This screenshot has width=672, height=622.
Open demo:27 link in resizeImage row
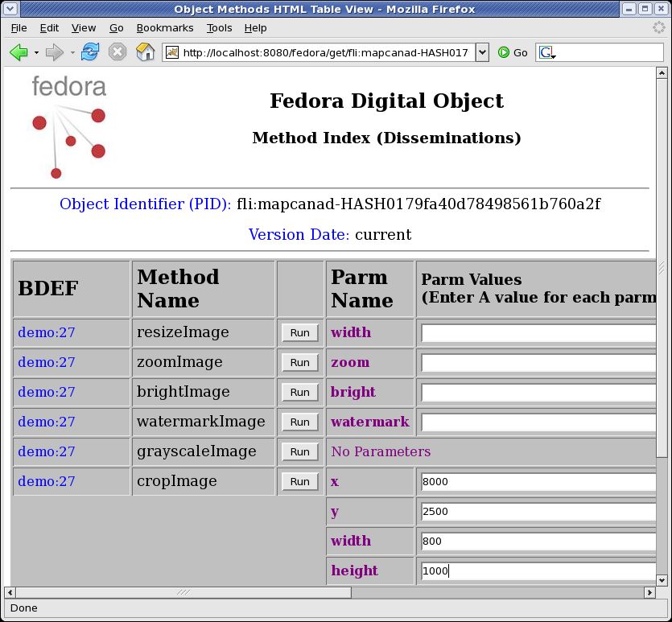47,332
